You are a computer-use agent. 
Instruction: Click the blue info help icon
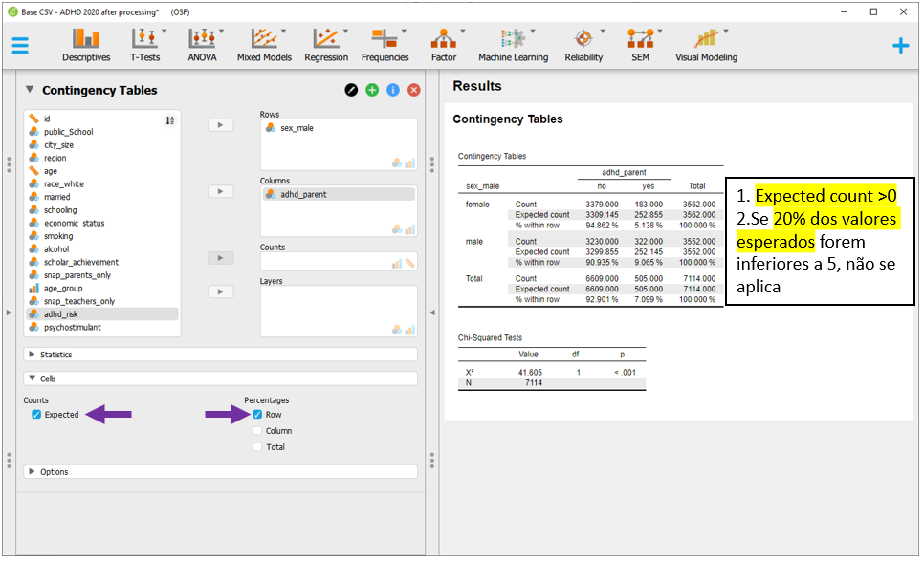(393, 90)
